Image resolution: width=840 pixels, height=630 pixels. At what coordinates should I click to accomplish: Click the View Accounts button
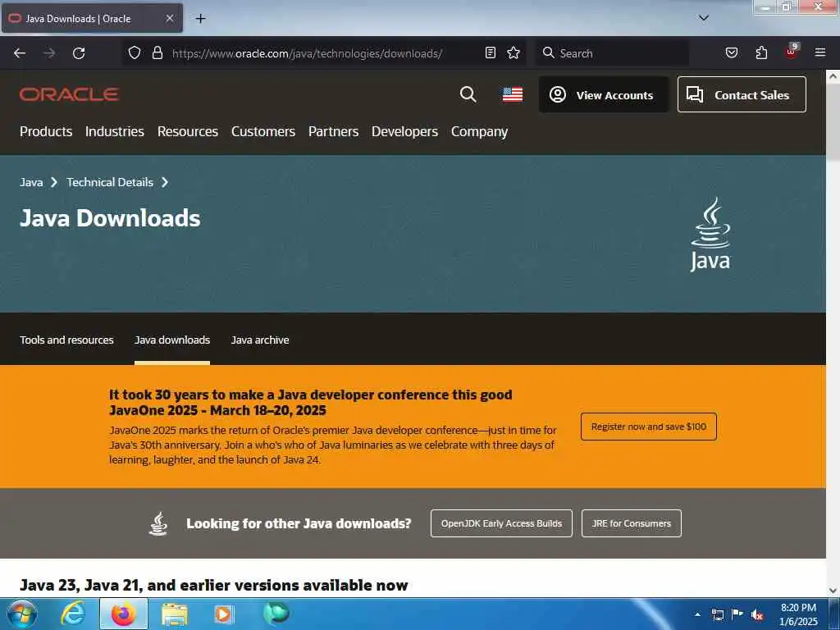click(603, 94)
